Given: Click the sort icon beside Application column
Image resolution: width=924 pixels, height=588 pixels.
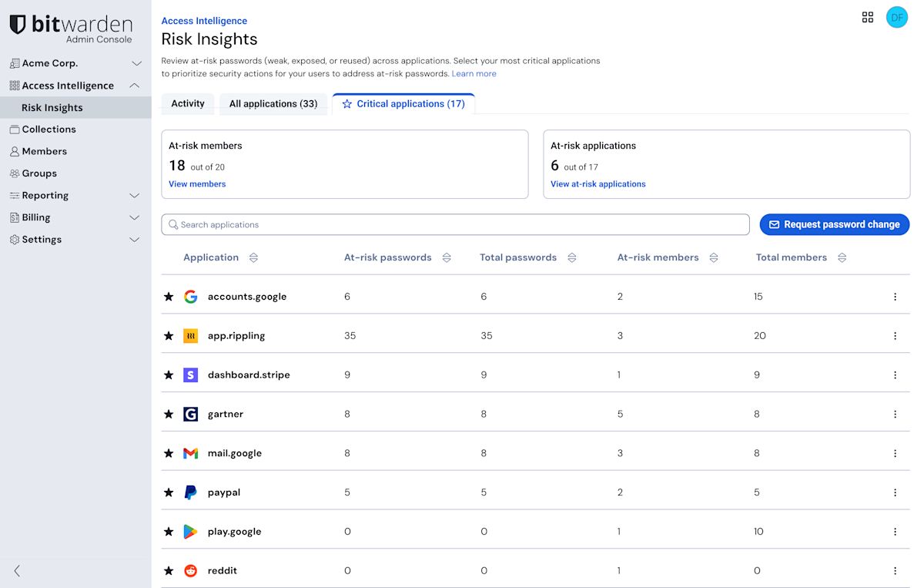Looking at the screenshot, I should click(253, 257).
